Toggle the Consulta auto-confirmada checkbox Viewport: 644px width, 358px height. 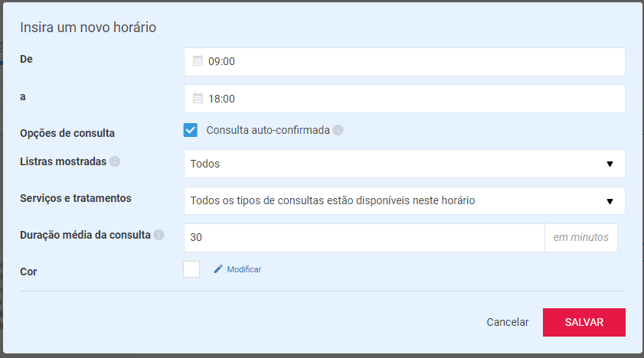(190, 130)
